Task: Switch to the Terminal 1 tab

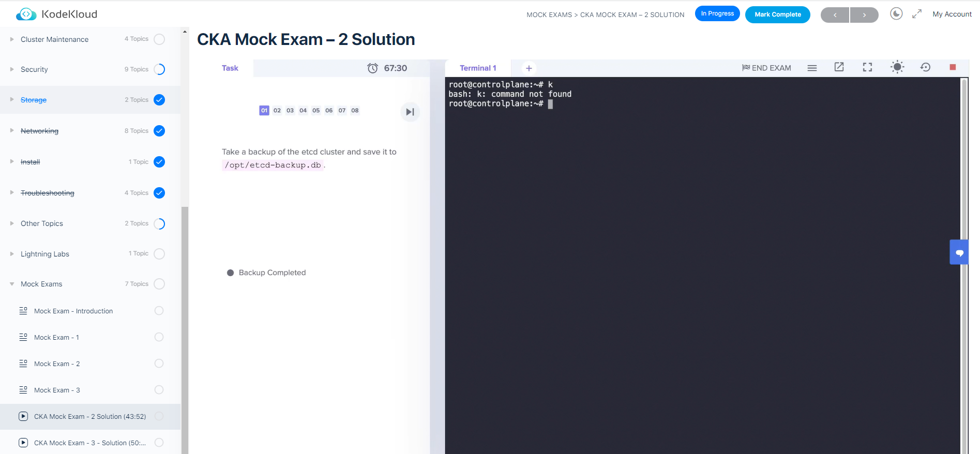Action: pyautogui.click(x=478, y=68)
